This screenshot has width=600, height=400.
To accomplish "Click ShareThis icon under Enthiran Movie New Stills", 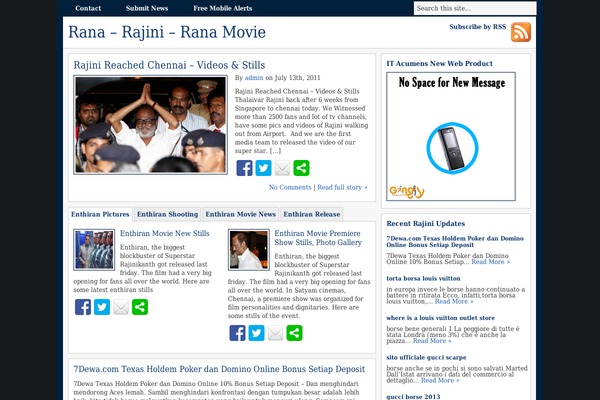I will (x=140, y=307).
